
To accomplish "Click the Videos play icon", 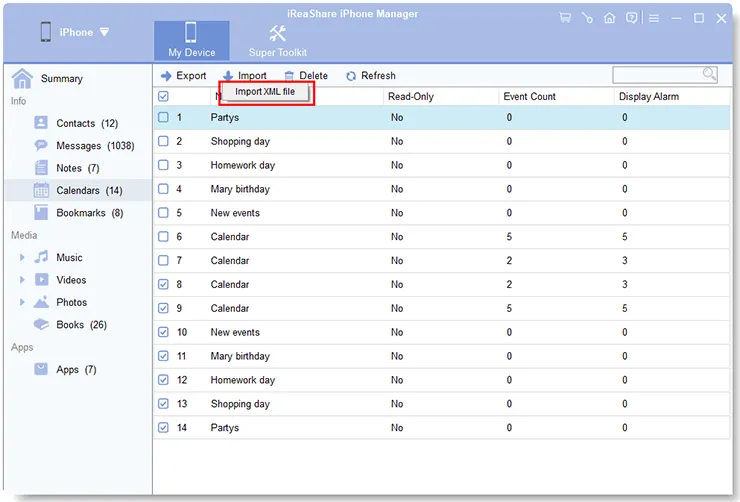I will pos(41,279).
